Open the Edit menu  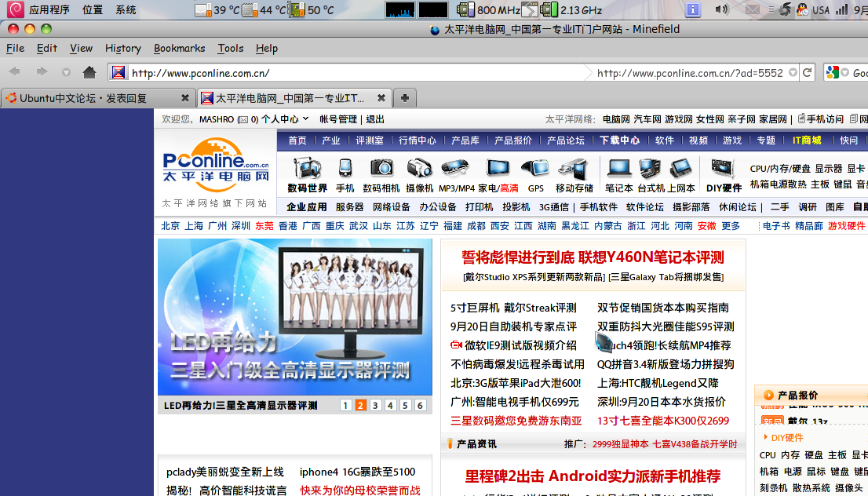click(x=47, y=48)
